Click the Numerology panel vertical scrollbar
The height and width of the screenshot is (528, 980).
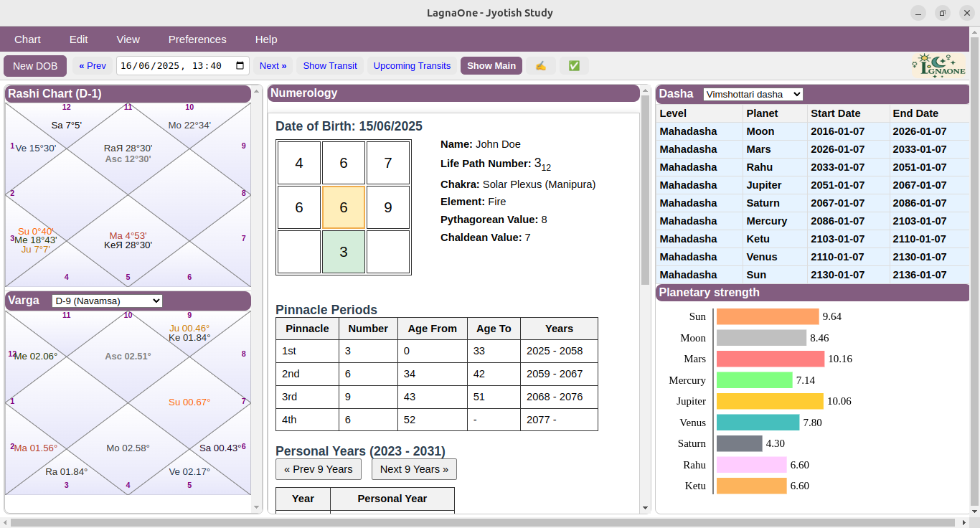click(x=645, y=190)
